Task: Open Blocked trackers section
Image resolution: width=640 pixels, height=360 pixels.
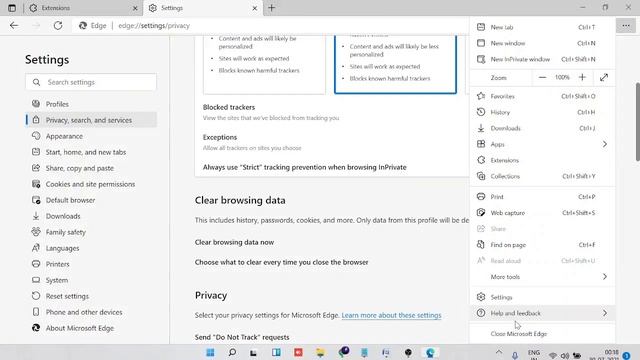Action: (x=229, y=107)
